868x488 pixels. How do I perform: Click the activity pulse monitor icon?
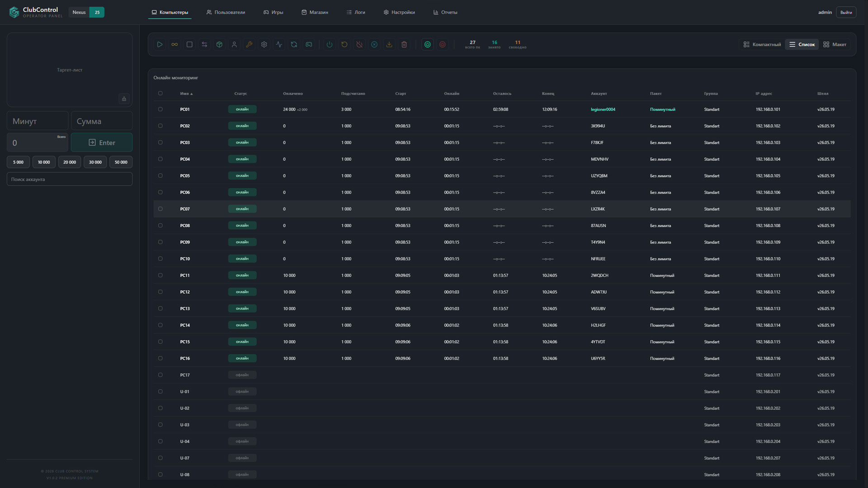coord(279,44)
